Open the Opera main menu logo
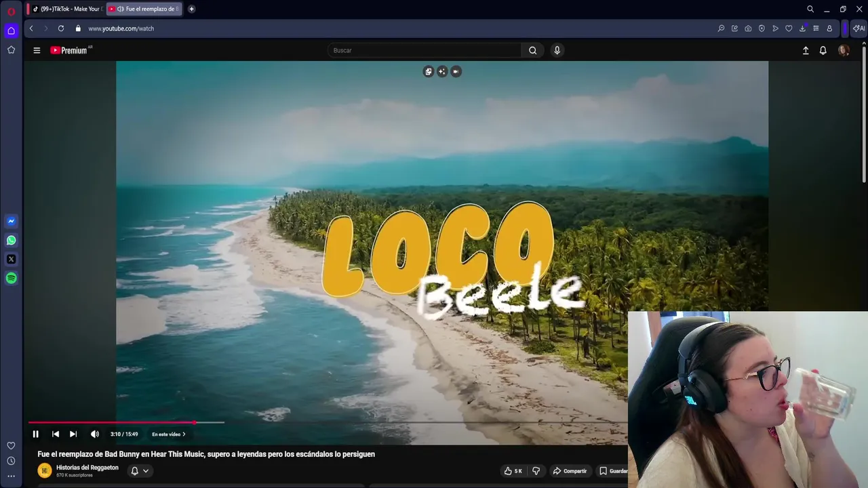 [11, 11]
